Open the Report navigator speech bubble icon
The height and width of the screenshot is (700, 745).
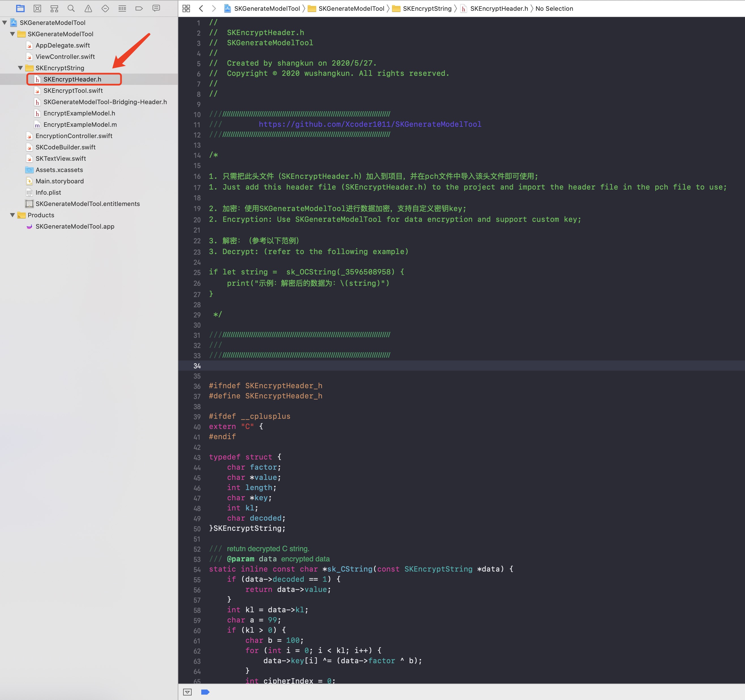point(156,8)
